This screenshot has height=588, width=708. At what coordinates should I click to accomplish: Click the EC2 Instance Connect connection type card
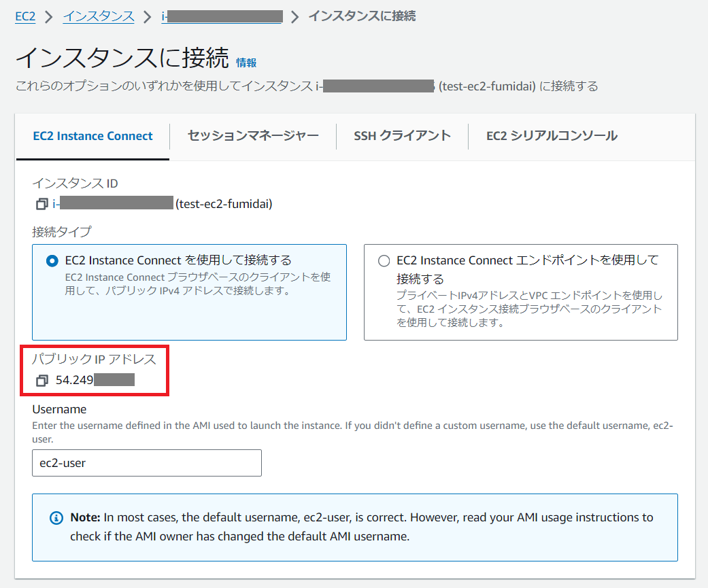coord(189,291)
